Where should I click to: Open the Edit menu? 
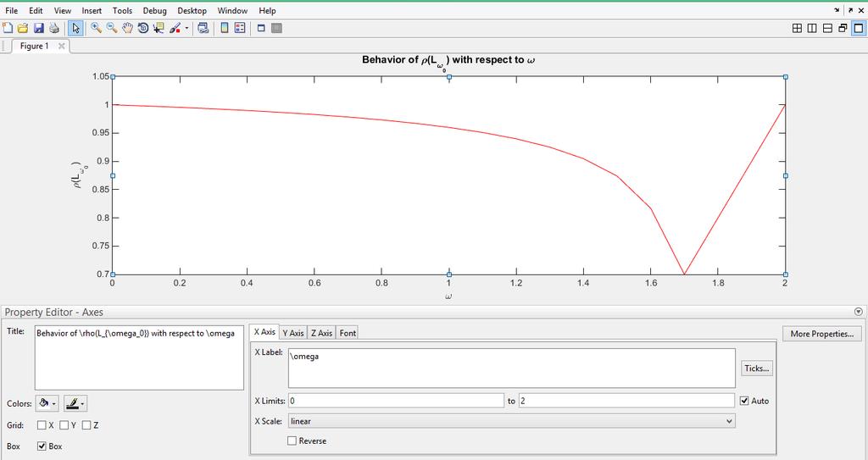(x=36, y=10)
